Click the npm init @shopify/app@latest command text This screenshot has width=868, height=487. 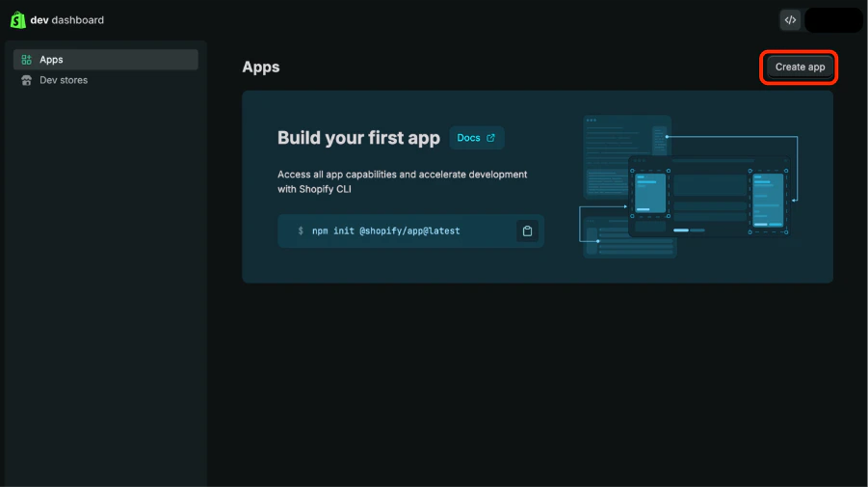[386, 231]
